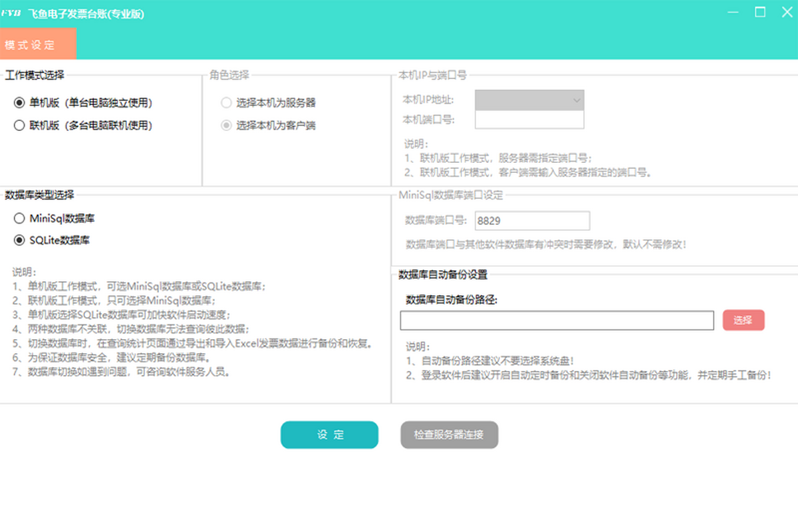Image resolution: width=798 pixels, height=532 pixels.
Task: Choose 联机版 networked work mode
Action: tap(19, 125)
